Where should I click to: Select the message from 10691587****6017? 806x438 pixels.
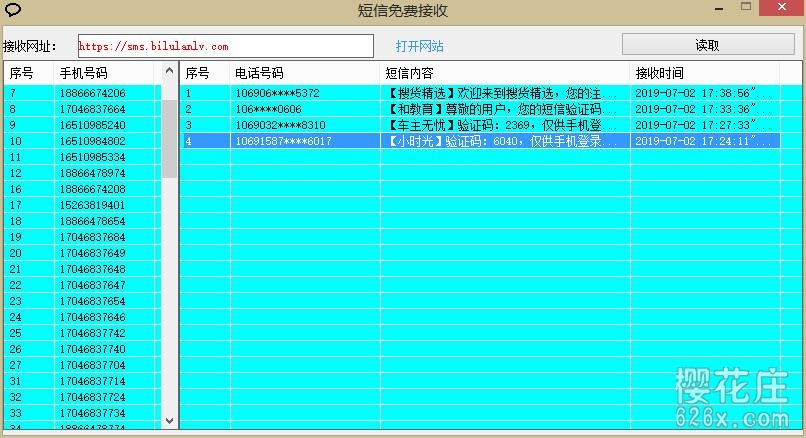click(284, 141)
